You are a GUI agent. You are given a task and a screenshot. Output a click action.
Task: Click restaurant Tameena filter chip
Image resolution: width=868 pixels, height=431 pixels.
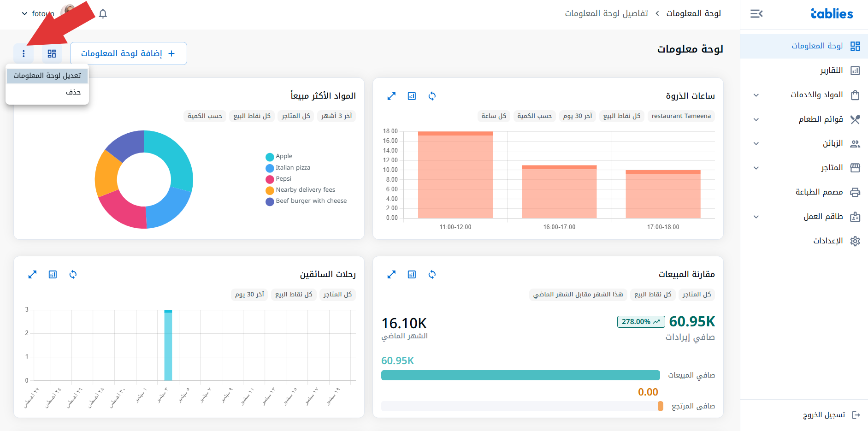(x=681, y=116)
